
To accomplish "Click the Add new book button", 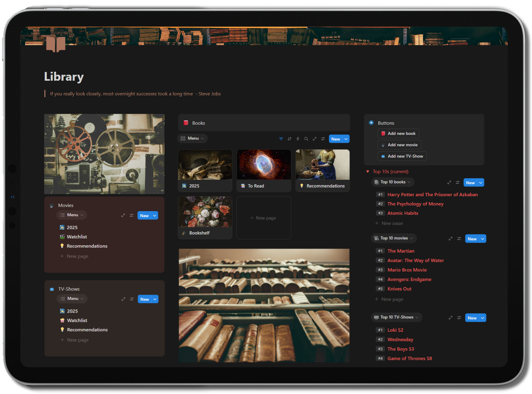I will pyautogui.click(x=398, y=133).
